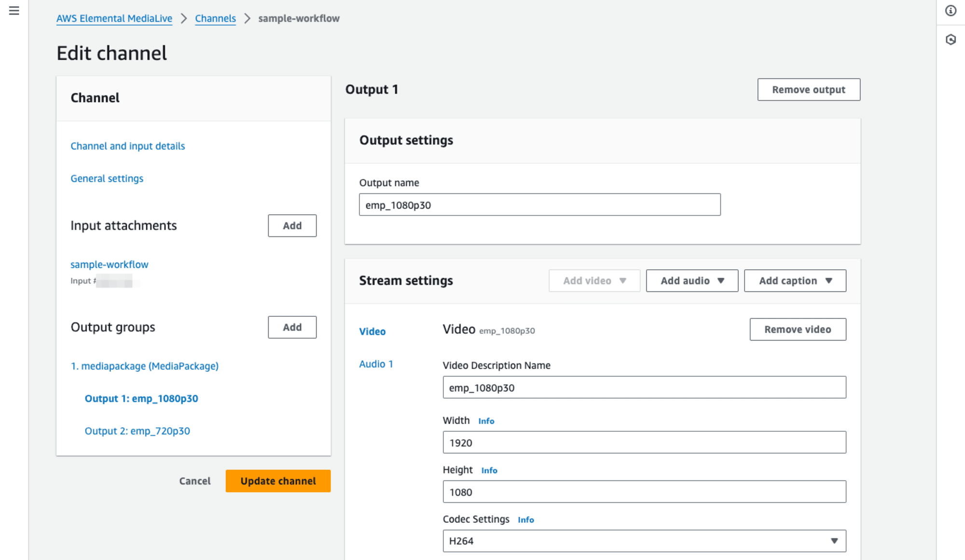Select Audio 1 link in Stream settings
The height and width of the screenshot is (560, 965).
pyautogui.click(x=376, y=363)
